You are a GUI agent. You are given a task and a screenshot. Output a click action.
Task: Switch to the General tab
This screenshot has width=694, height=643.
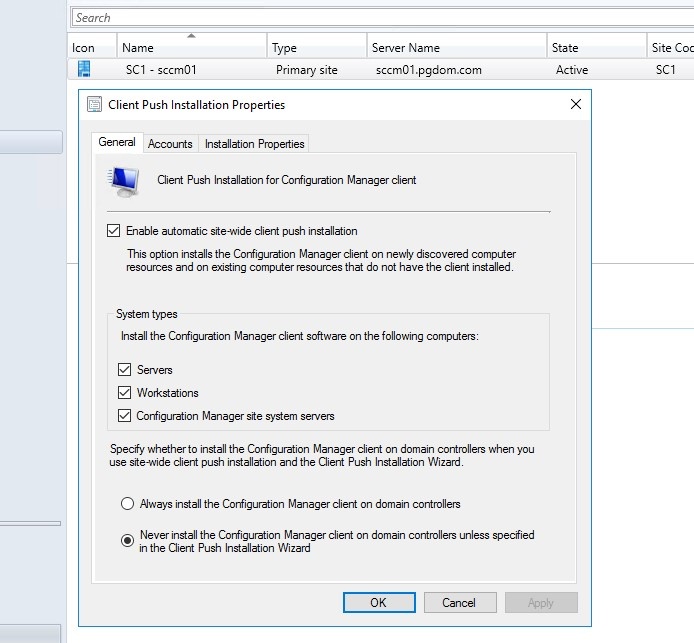[117, 142]
